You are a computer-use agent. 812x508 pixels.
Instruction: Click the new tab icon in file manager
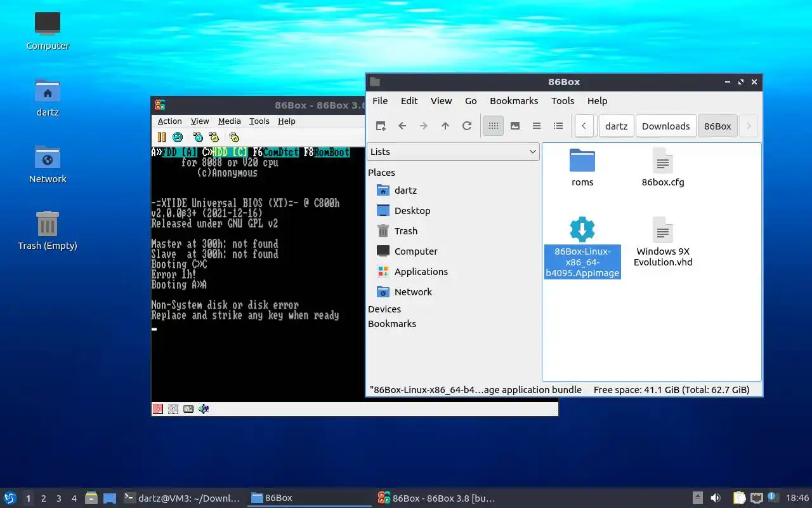click(x=381, y=126)
